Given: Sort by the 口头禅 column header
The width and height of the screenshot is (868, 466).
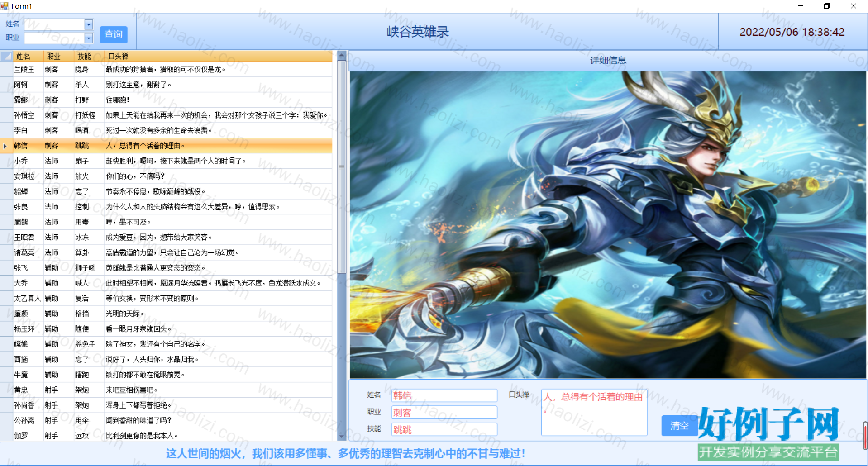Looking at the screenshot, I should [218, 56].
